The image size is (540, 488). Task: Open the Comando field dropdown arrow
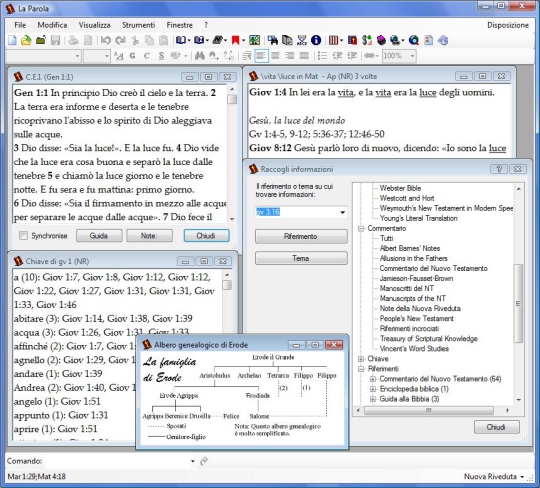[x=193, y=461]
